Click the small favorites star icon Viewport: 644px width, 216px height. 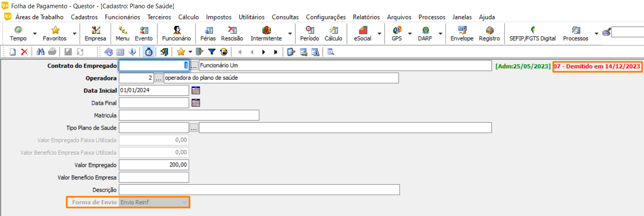click(181, 52)
